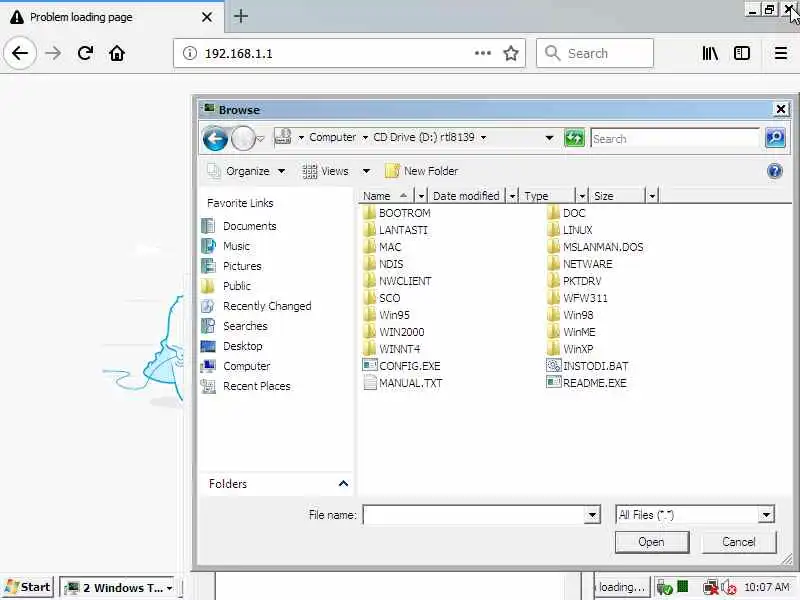Reload the Firefox page
Viewport: 800px width, 600px height.
coord(85,53)
